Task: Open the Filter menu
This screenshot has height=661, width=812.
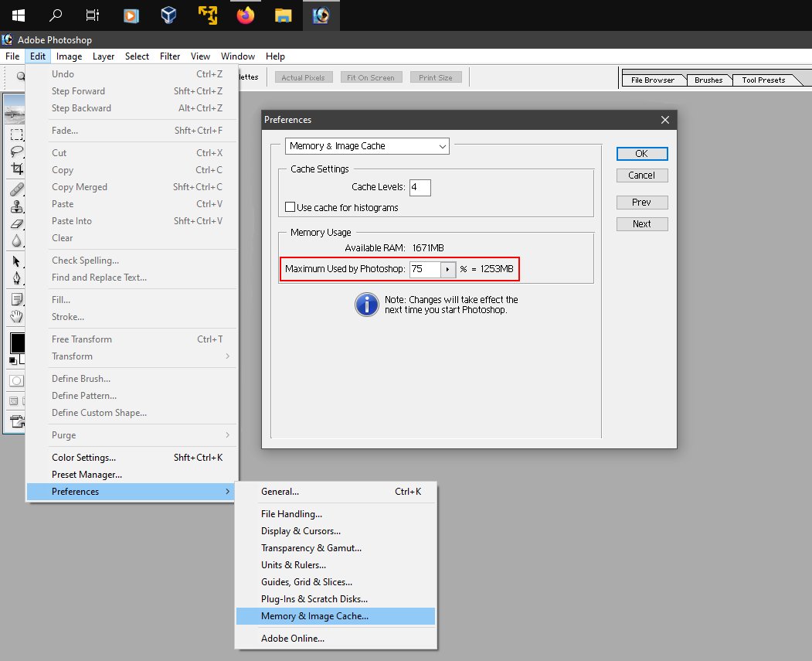Action: point(169,56)
